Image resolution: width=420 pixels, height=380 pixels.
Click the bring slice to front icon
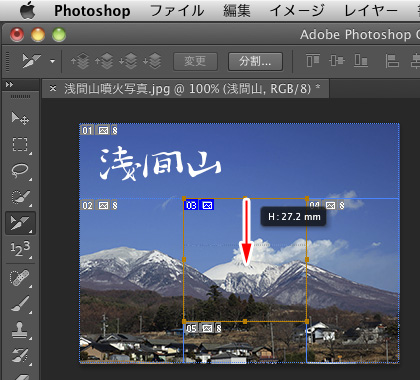[x=80, y=61]
